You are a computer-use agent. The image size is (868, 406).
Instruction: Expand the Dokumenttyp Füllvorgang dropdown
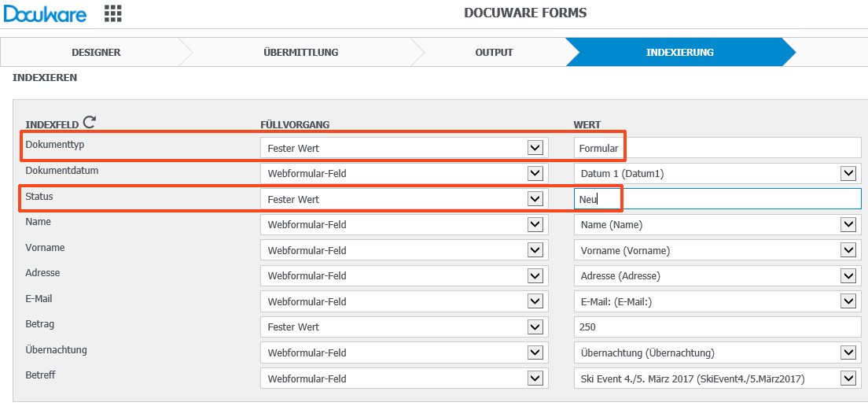point(535,148)
